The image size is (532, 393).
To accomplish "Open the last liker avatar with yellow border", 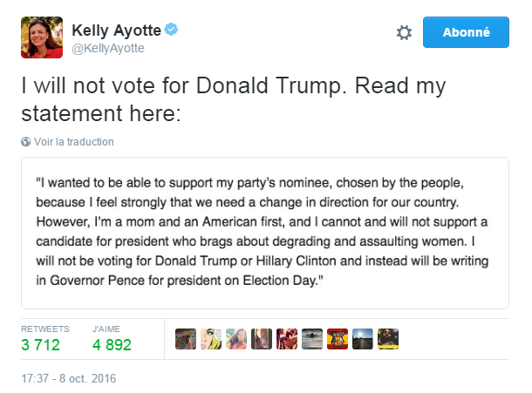I will click(389, 339).
